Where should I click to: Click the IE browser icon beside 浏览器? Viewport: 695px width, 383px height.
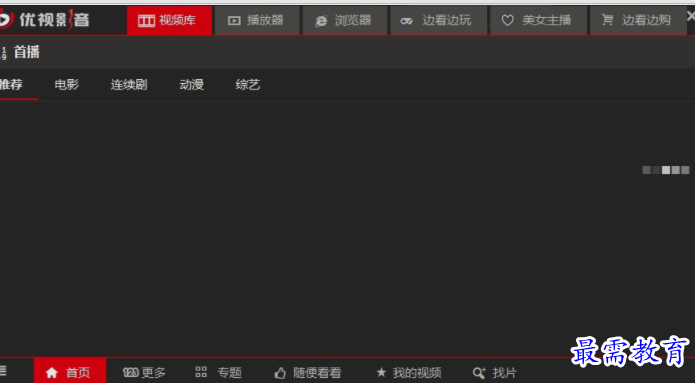pyautogui.click(x=321, y=21)
